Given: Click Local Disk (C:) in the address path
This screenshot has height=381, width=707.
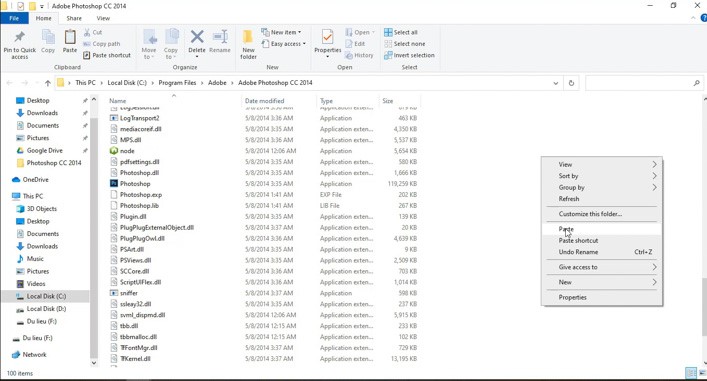Looking at the screenshot, I should [127, 83].
